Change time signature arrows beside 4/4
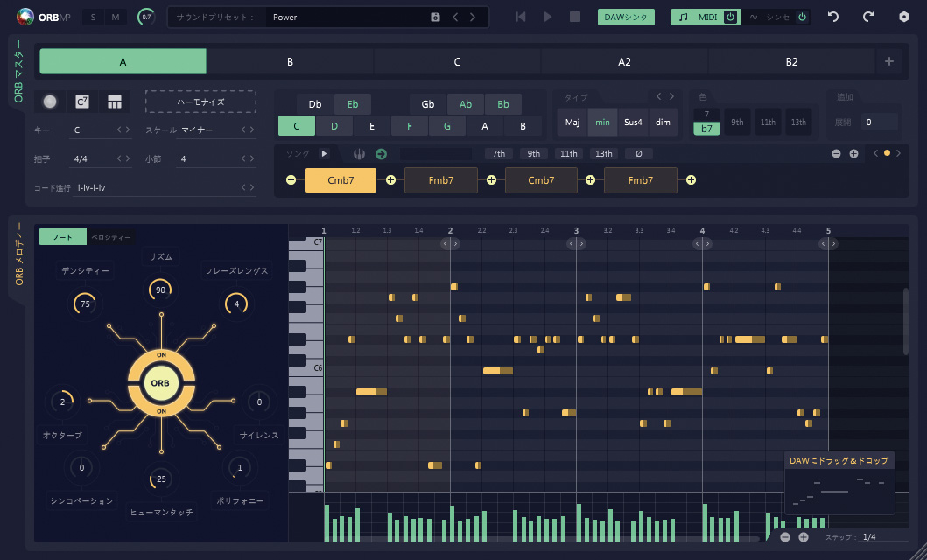Screen dimensions: 927x560 click(x=123, y=158)
